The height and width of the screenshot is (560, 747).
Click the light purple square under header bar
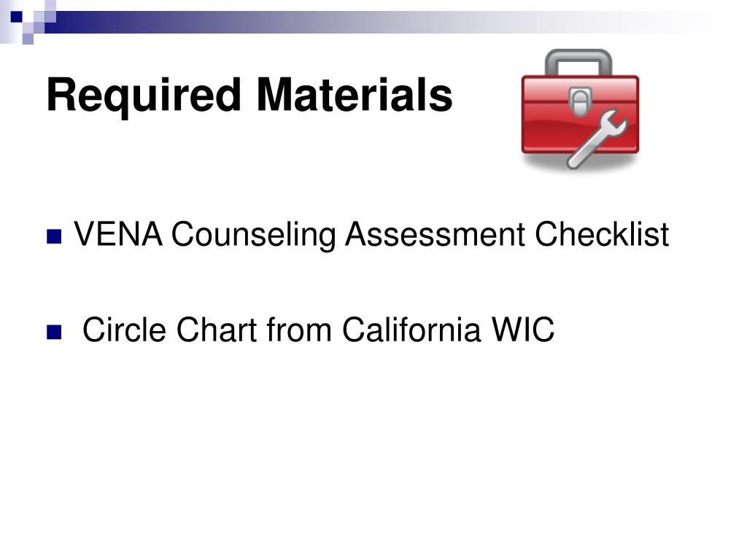pyautogui.click(x=28, y=39)
